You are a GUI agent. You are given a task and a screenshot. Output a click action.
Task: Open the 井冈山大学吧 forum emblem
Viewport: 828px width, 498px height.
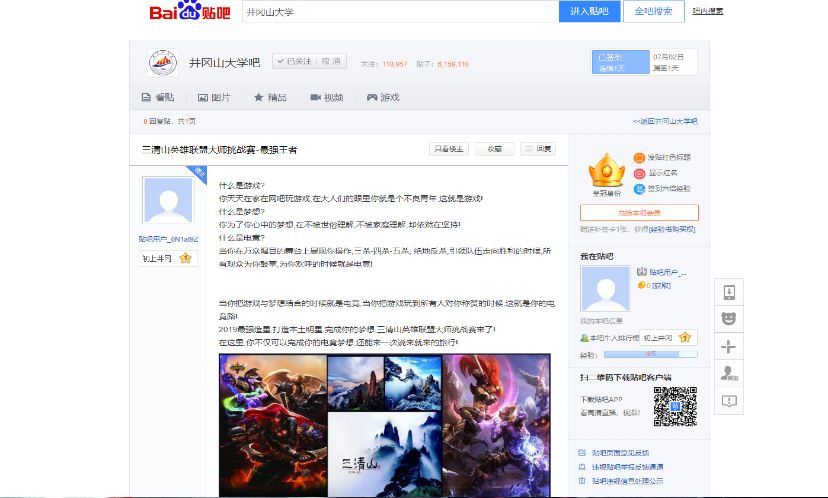point(163,62)
